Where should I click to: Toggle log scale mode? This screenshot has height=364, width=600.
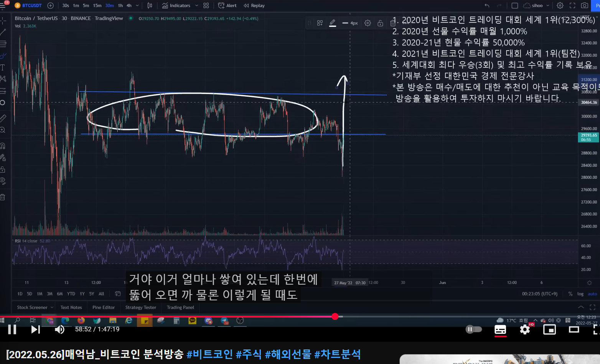tap(580, 294)
